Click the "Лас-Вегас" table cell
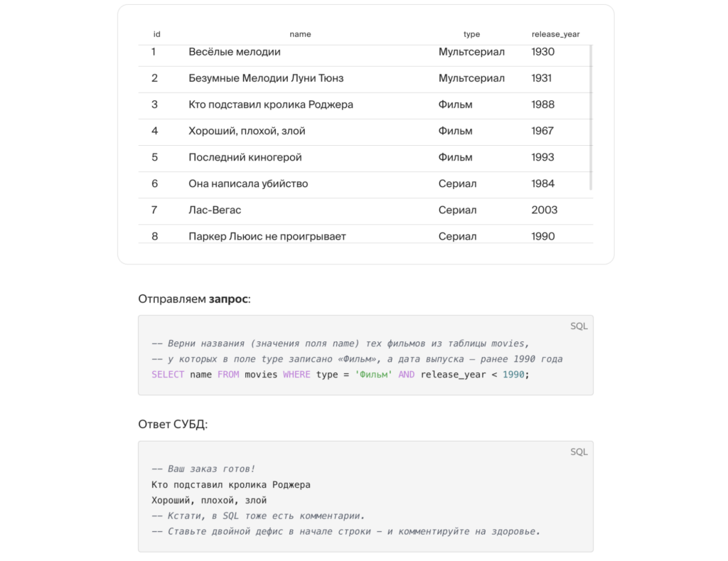 (215, 210)
